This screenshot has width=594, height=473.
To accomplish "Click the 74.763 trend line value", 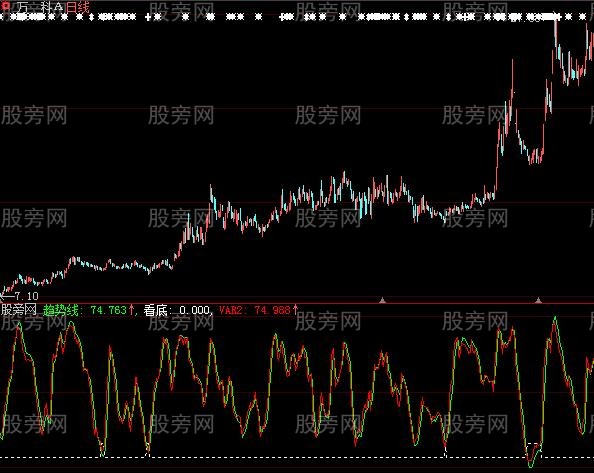I will tap(108, 310).
